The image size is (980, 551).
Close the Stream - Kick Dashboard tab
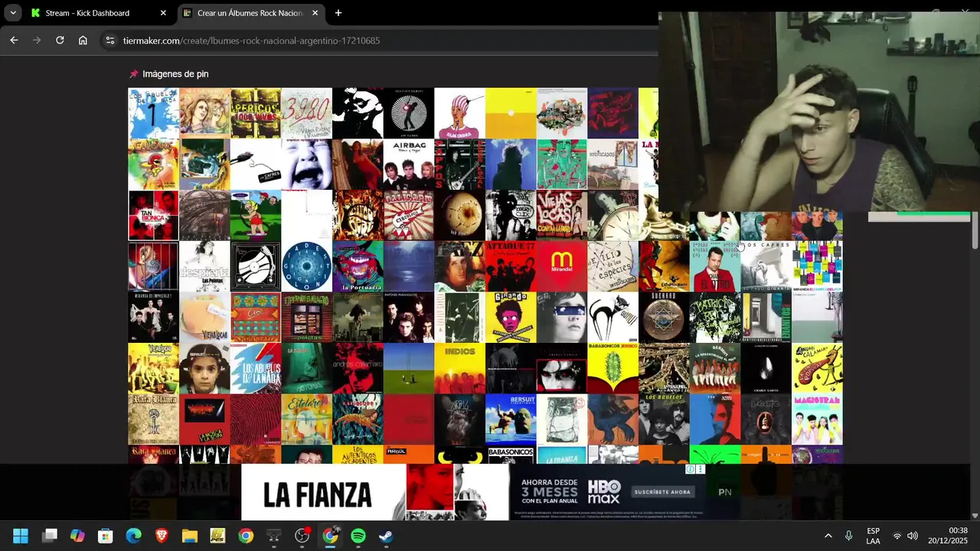click(163, 13)
